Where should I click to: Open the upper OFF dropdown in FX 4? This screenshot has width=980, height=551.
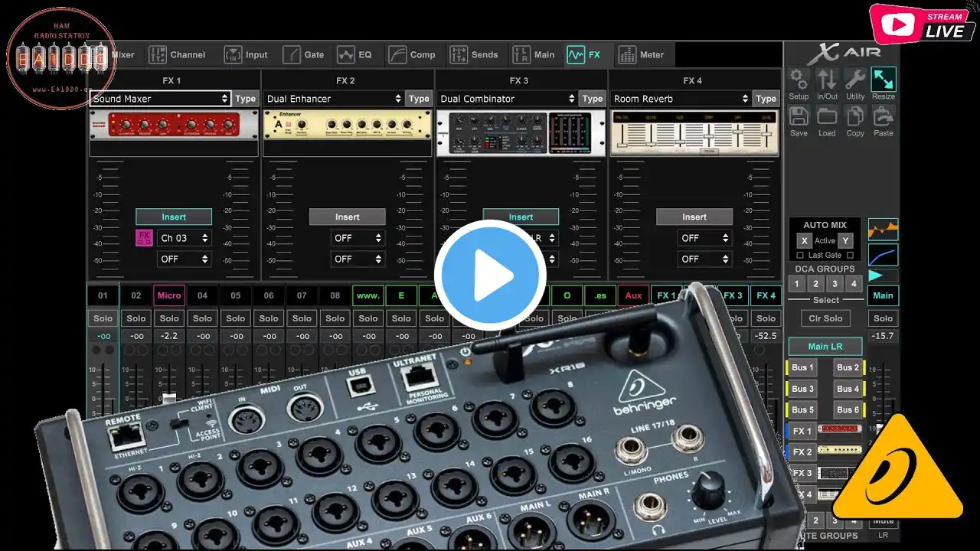[704, 238]
